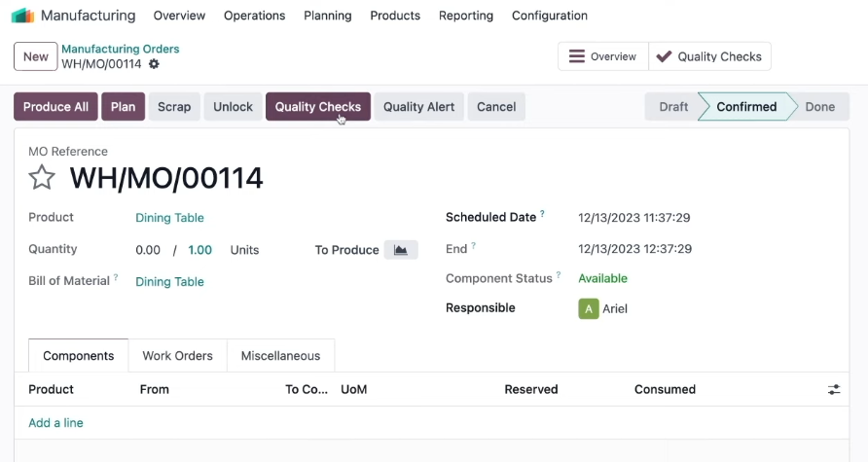Screen dimensions: 868x462
Task: Click the Manufacturing app logo icon
Action: click(22, 16)
